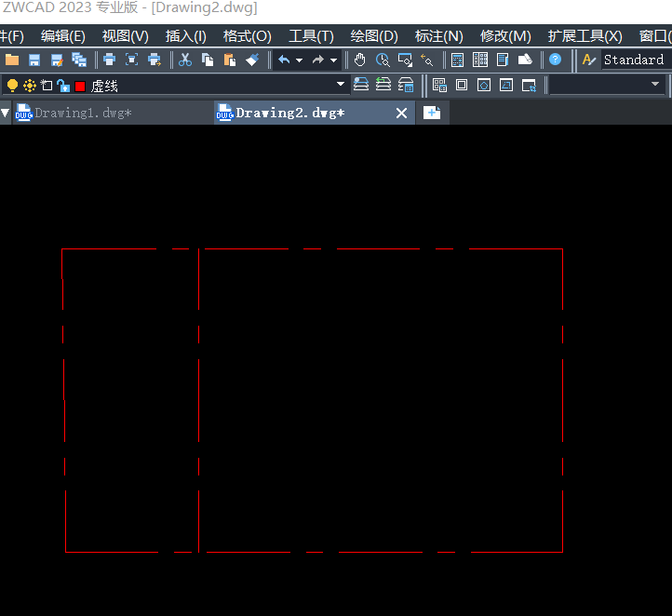Open the Text Style manager icon
This screenshot has width=672, height=616.
tap(589, 60)
